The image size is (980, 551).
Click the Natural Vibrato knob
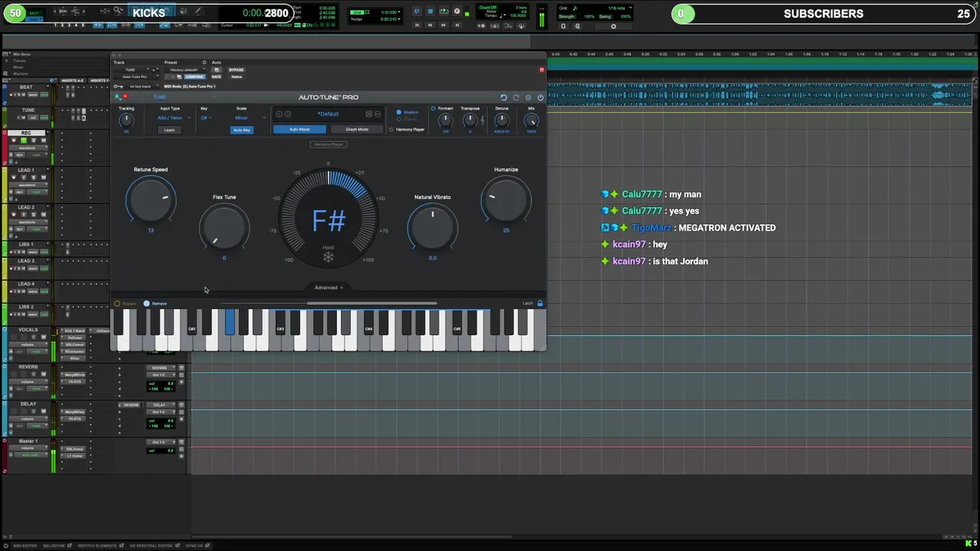pyautogui.click(x=433, y=227)
